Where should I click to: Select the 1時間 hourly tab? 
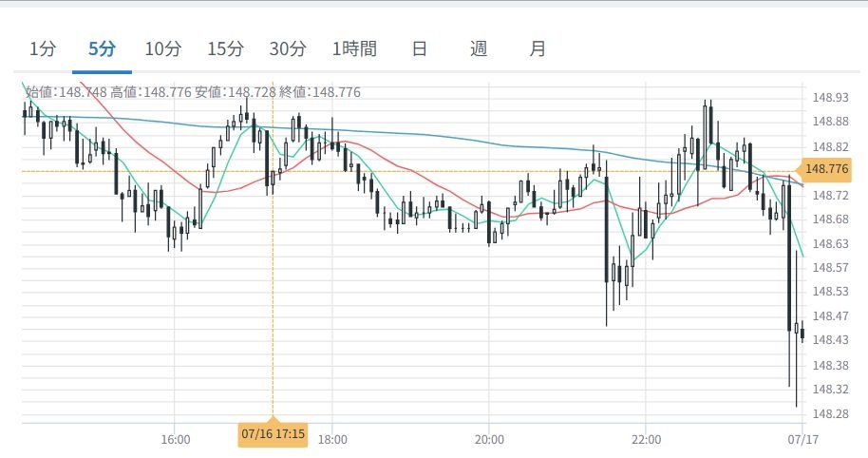354,48
